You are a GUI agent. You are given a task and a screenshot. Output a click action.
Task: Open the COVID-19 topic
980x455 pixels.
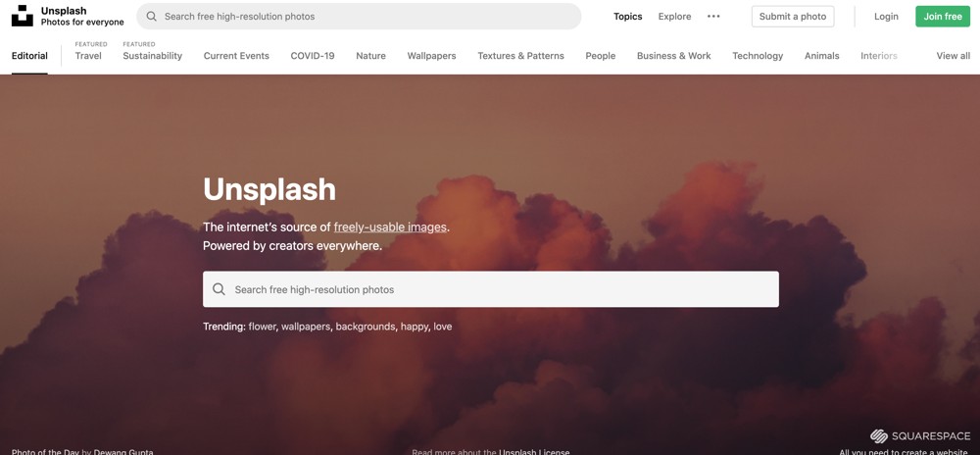(313, 56)
